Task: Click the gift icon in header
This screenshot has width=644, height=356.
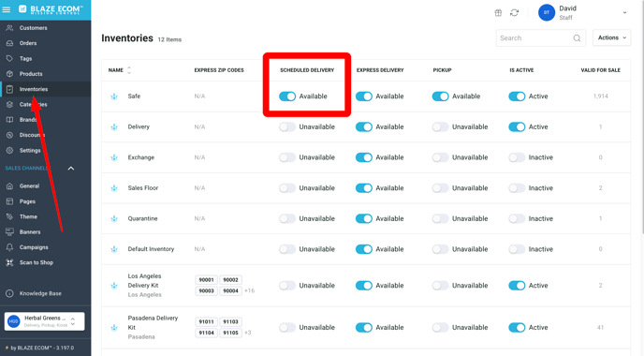Action: (498, 13)
